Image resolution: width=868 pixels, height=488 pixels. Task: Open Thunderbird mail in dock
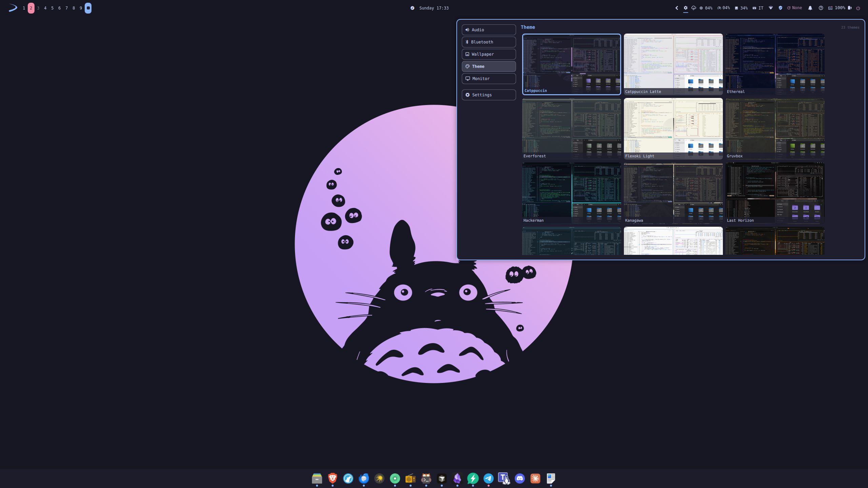pyautogui.click(x=364, y=478)
